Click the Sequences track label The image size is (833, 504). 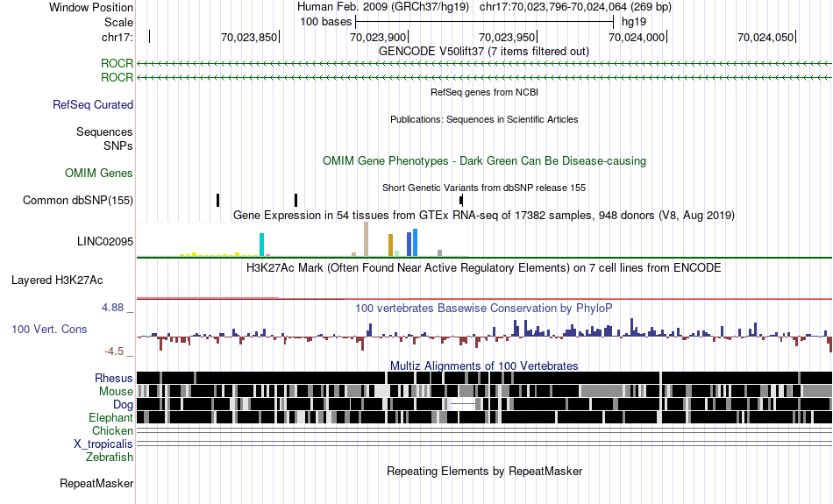tap(104, 131)
